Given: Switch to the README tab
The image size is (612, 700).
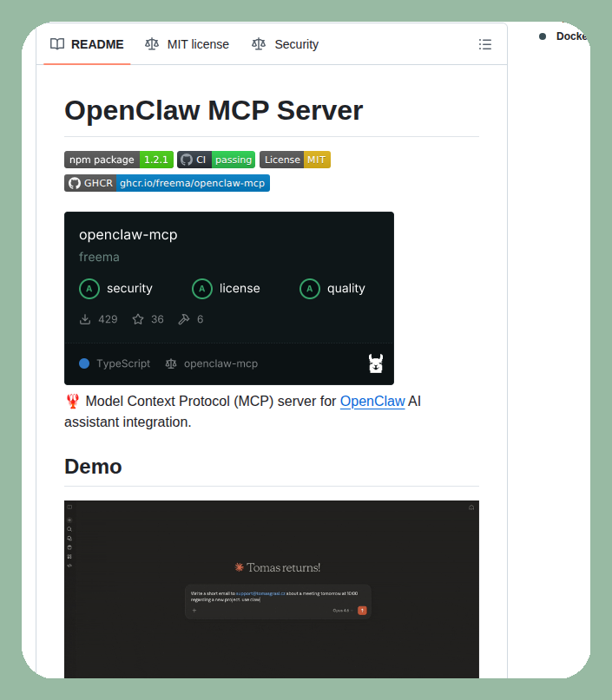Looking at the screenshot, I should click(x=87, y=44).
